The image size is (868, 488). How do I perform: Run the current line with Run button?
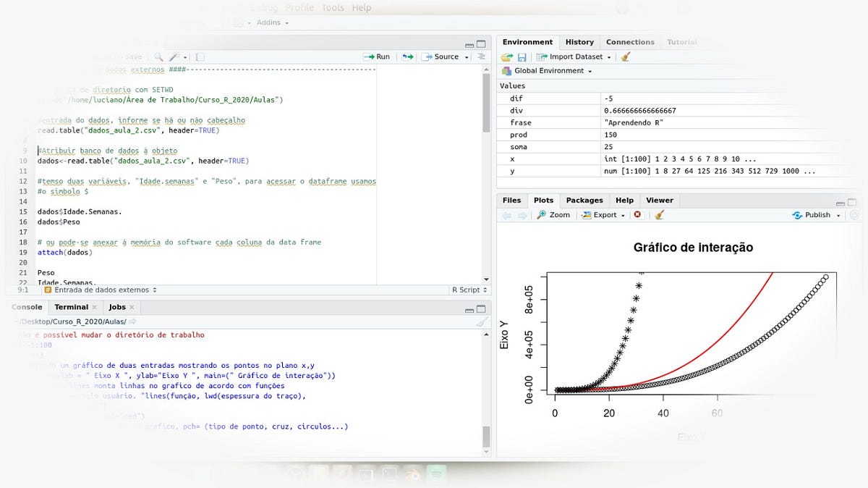click(375, 56)
